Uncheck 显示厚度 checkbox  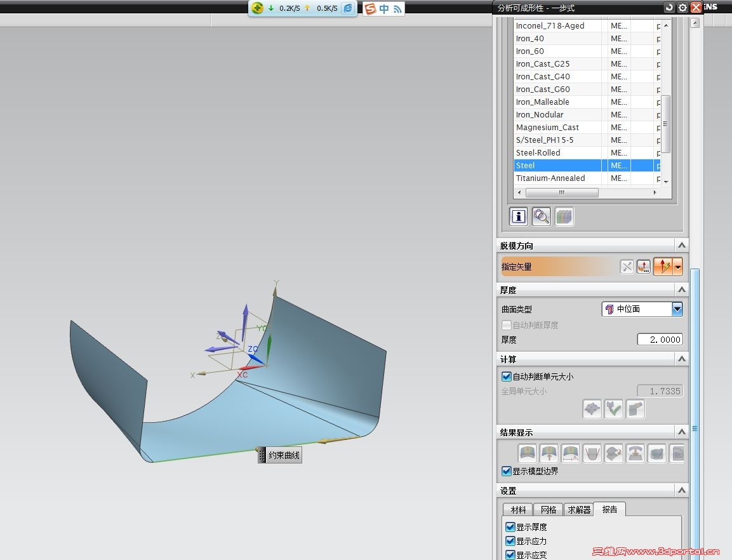point(510,527)
